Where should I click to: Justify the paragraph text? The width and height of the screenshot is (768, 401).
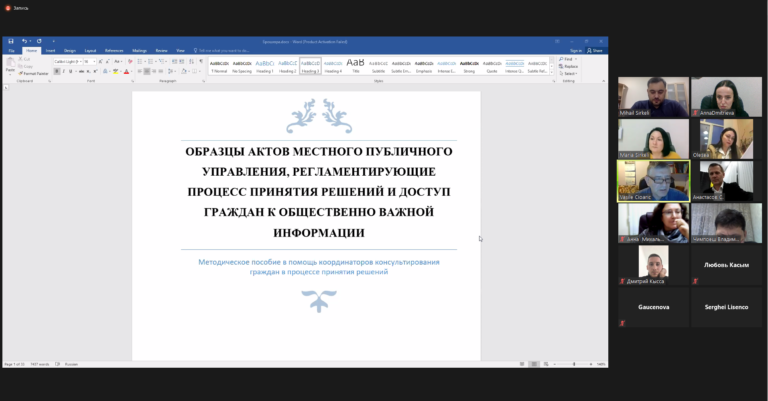161,71
